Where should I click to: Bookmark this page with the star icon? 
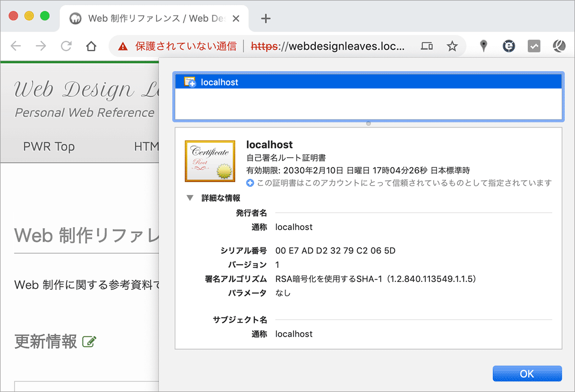tap(452, 46)
